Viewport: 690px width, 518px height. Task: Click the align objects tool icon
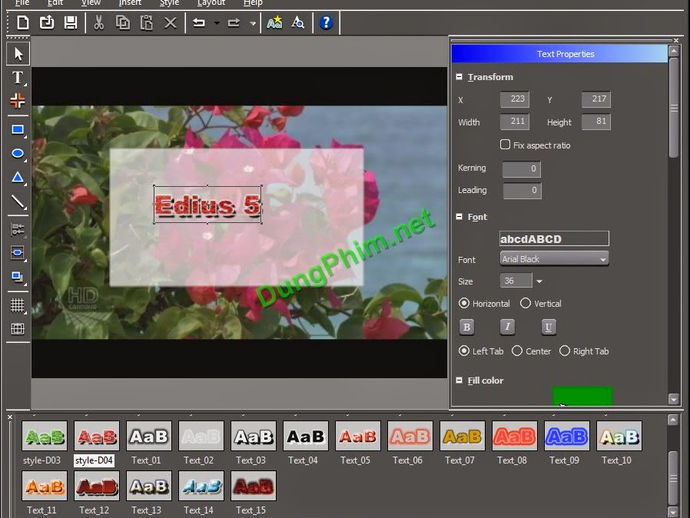click(18, 229)
